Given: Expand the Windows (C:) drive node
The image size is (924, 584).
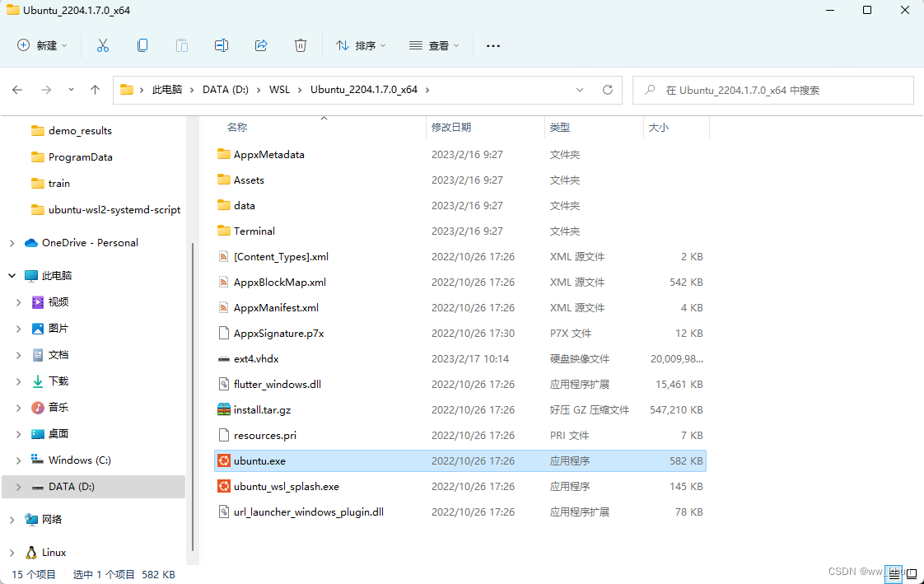Looking at the screenshot, I should (18, 460).
